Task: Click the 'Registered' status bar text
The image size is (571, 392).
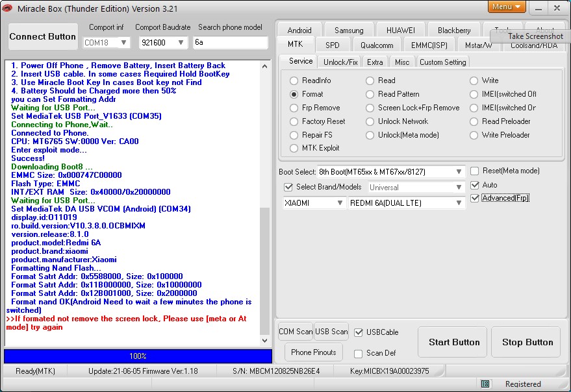Action: [x=523, y=384]
